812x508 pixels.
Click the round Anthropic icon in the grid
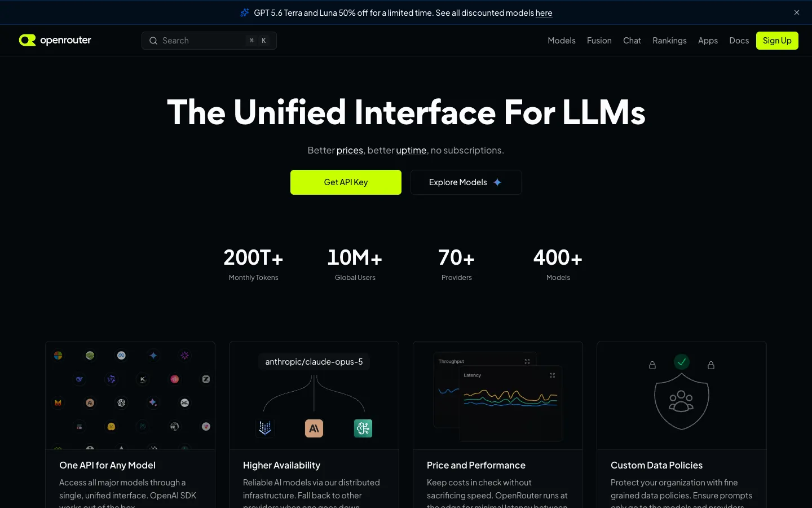(90, 402)
